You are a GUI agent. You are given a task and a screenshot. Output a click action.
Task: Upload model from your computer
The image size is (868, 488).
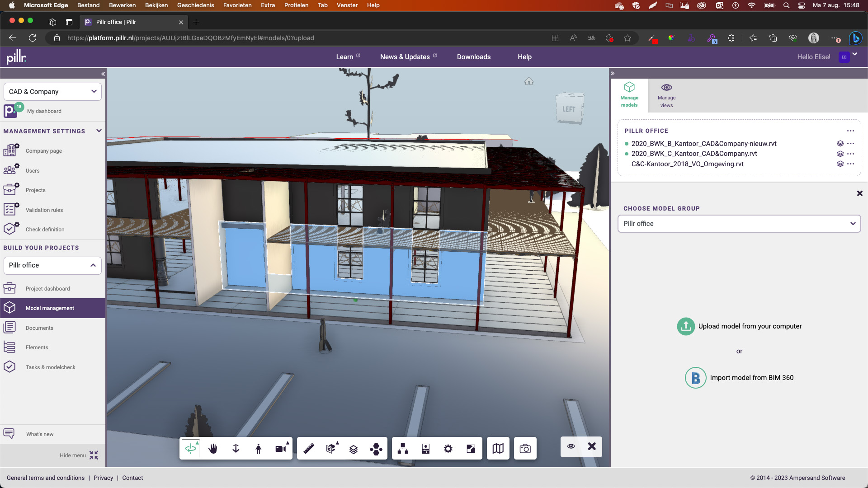pyautogui.click(x=739, y=326)
